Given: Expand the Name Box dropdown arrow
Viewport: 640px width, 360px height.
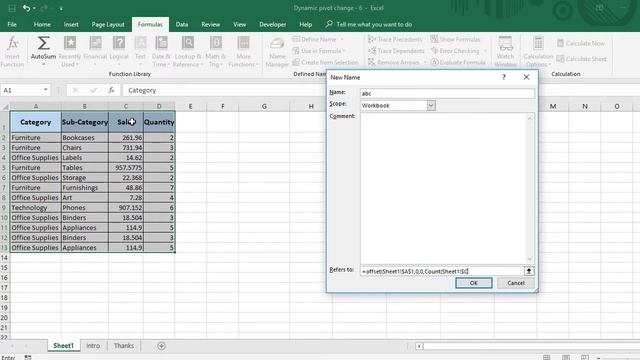Looking at the screenshot, I should click(x=45, y=90).
